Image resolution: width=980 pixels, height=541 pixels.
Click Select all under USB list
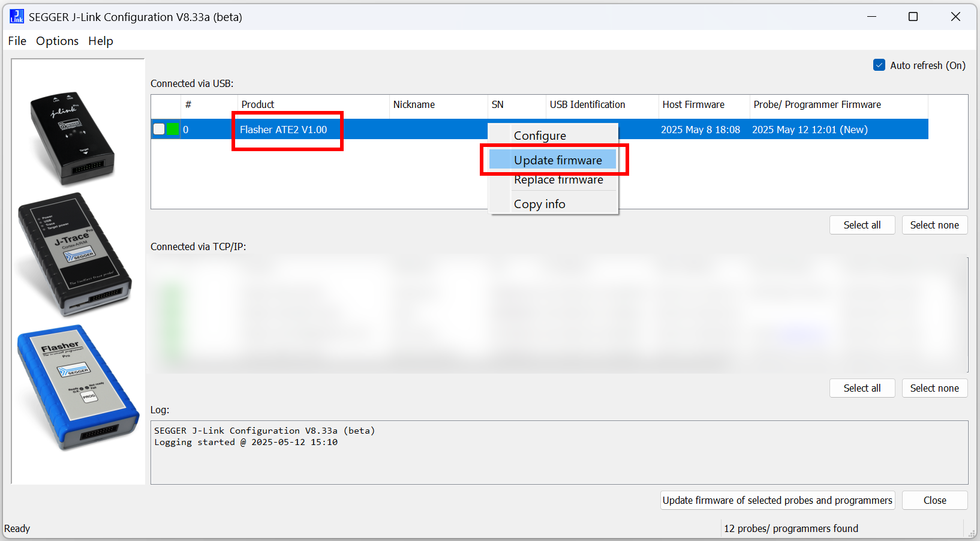tap(862, 225)
